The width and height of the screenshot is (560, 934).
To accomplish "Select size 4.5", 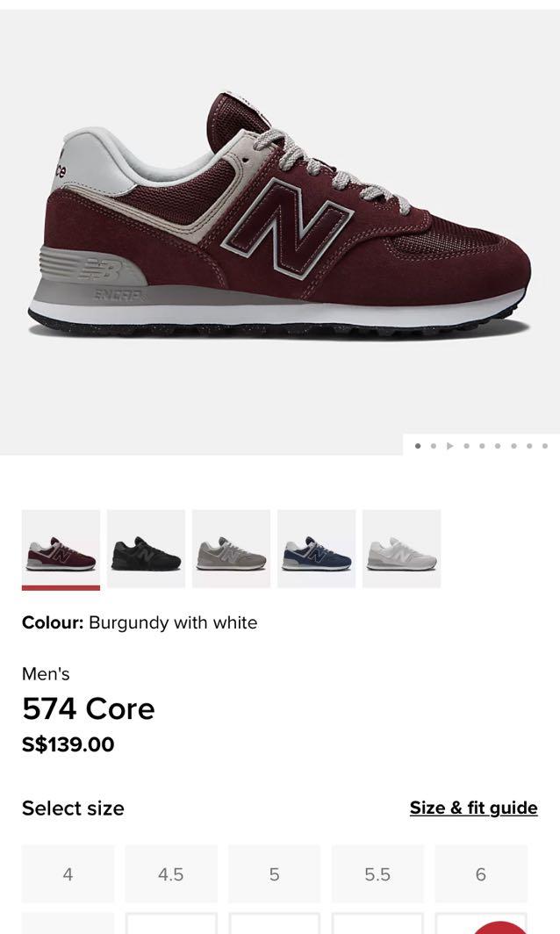I will click(x=171, y=873).
